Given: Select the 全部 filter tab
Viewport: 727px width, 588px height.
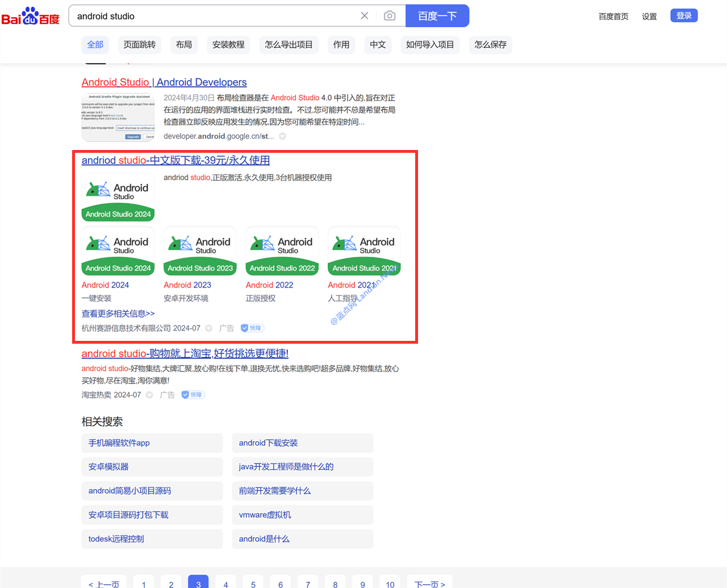Looking at the screenshot, I should click(x=95, y=44).
